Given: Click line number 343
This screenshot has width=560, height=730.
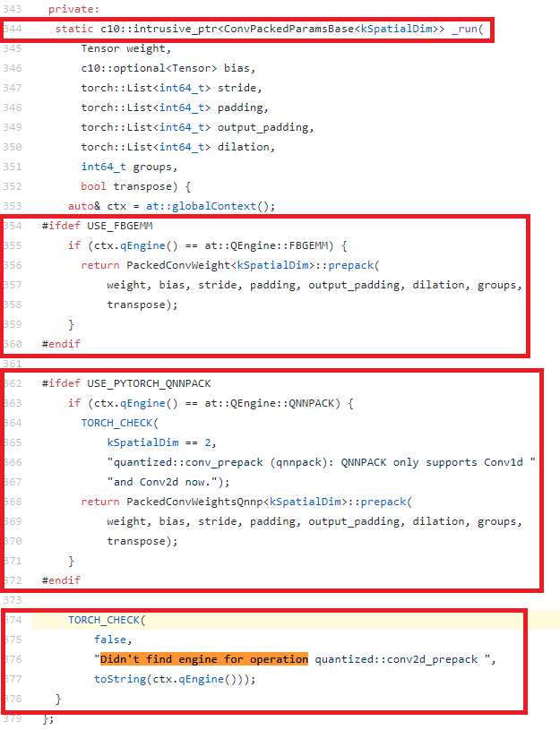Looking at the screenshot, I should click(x=13, y=9).
